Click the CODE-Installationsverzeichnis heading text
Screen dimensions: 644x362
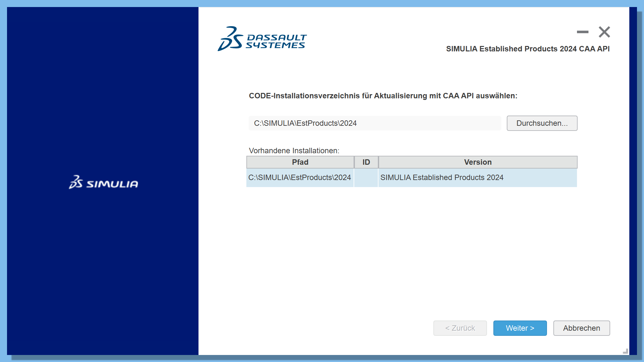(383, 96)
